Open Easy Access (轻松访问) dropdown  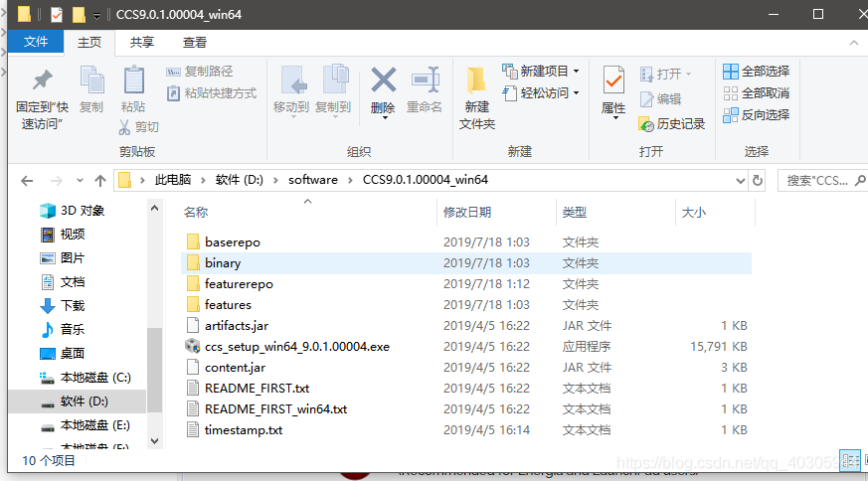pos(541,93)
